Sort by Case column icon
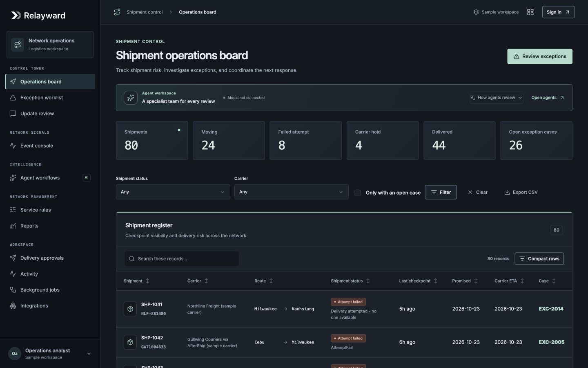This screenshot has width=588, height=368. pyautogui.click(x=554, y=281)
